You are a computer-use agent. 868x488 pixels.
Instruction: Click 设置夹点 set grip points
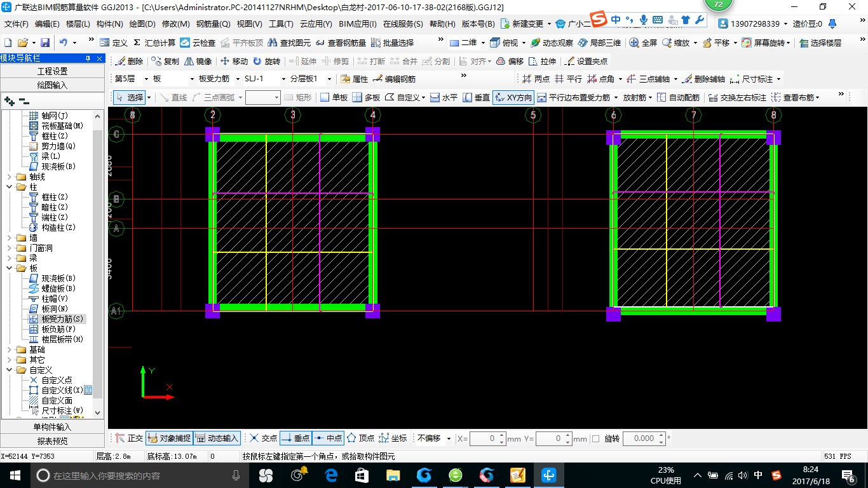(586, 62)
